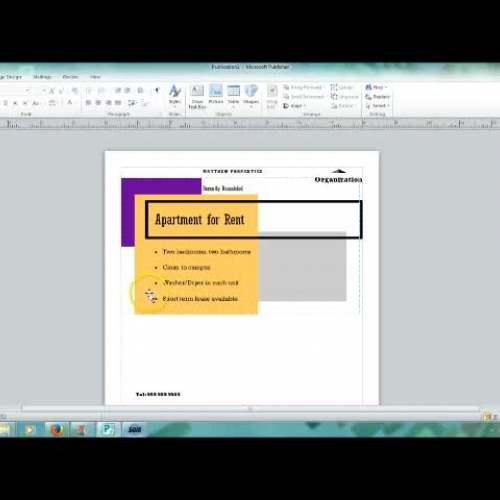500x500 pixels.
Task: Click the Shrink Font icon
Action: tap(61, 91)
